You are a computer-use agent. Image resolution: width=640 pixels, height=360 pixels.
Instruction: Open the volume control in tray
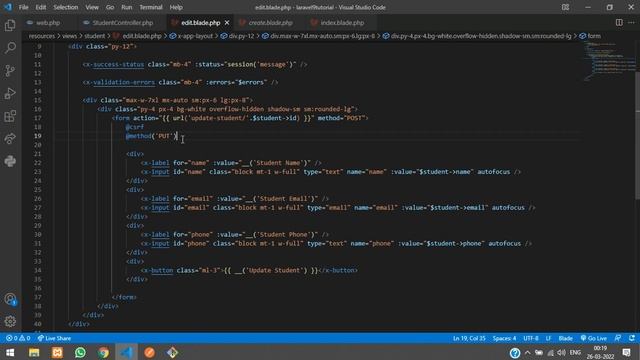(562, 353)
